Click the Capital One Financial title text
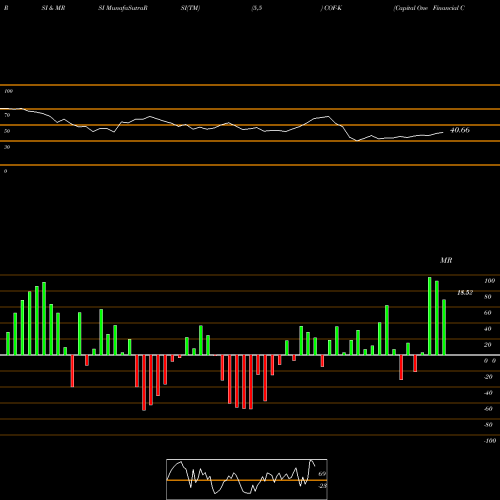 [x=429, y=8]
